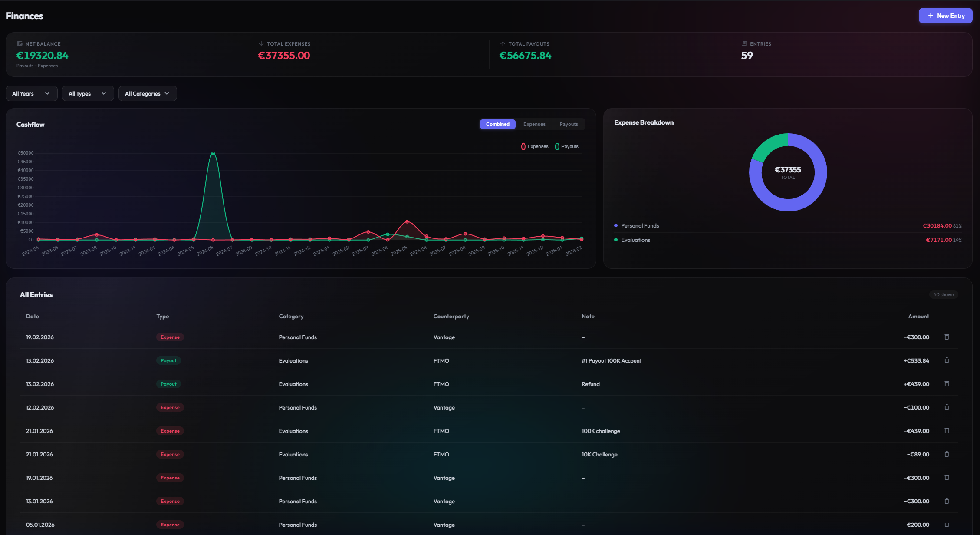Image resolution: width=980 pixels, height=535 pixels.
Task: Open the All Types filter dropdown
Action: pyautogui.click(x=88, y=93)
